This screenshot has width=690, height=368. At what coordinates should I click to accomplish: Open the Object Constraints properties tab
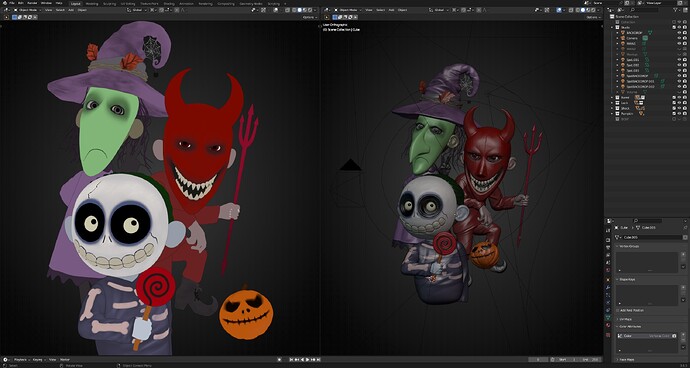(608, 310)
